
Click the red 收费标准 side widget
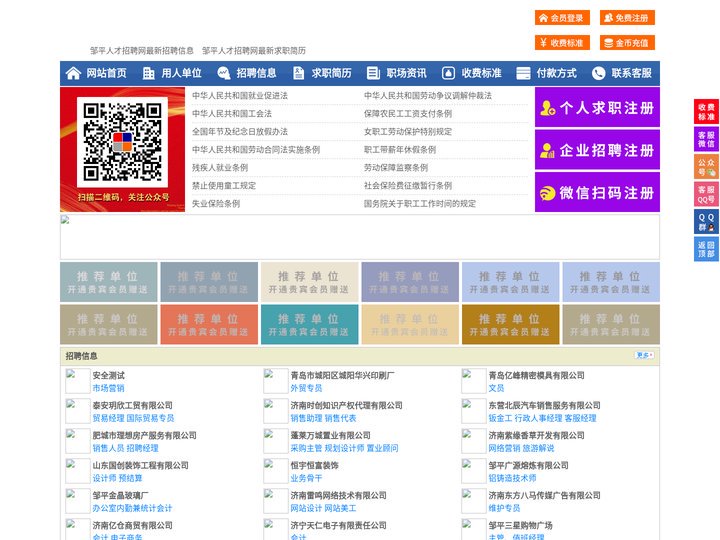tap(706, 112)
